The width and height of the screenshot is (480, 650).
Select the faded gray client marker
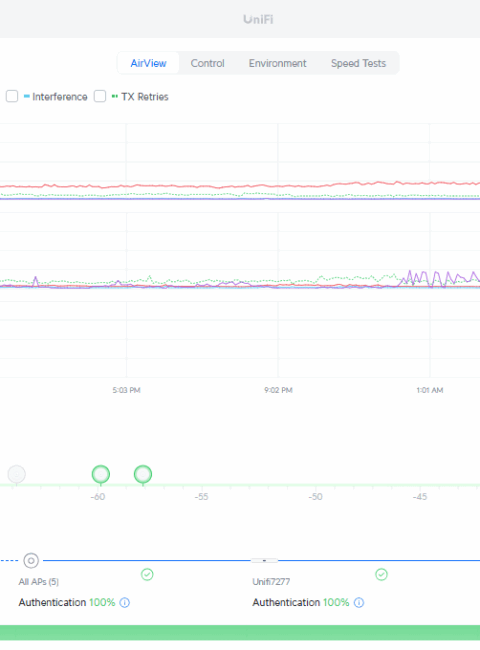tap(17, 474)
